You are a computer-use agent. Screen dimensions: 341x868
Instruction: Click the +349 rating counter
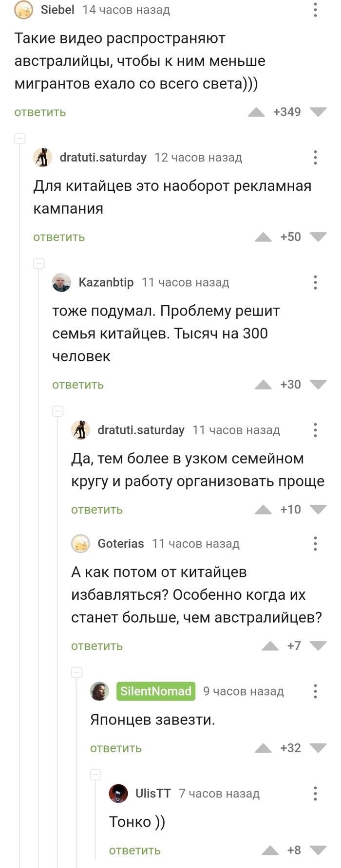click(x=286, y=111)
